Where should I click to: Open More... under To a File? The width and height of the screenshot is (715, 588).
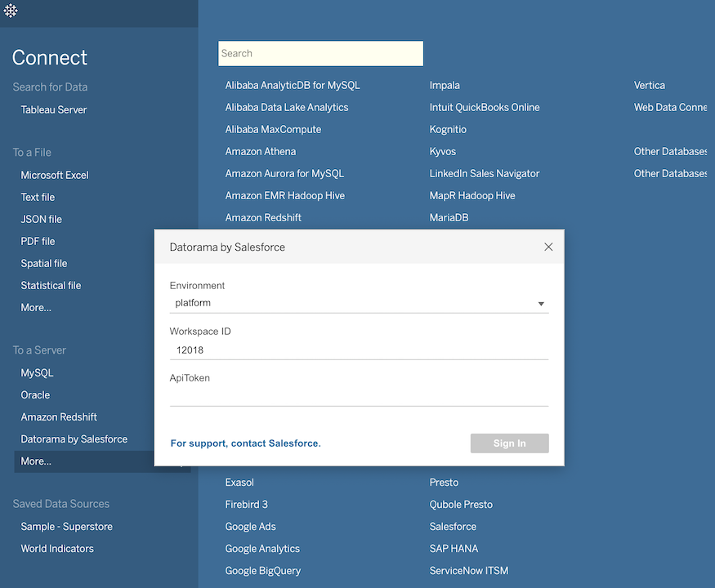tap(36, 308)
